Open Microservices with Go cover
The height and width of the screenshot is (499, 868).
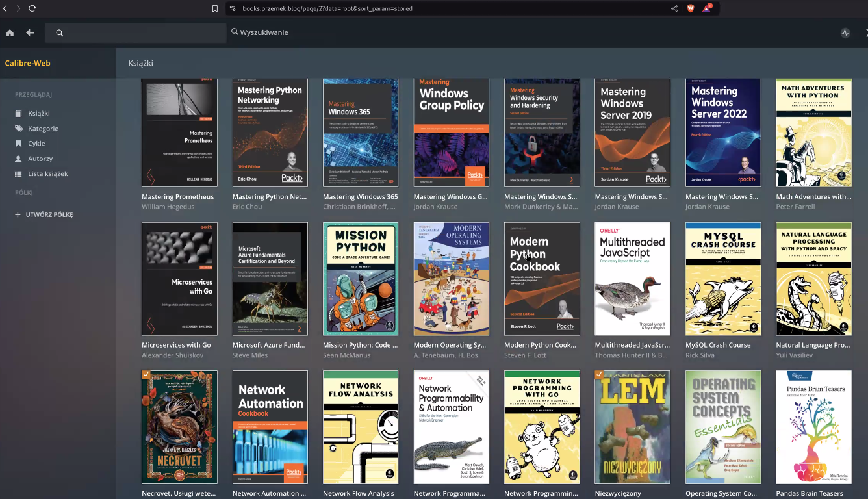pos(179,279)
